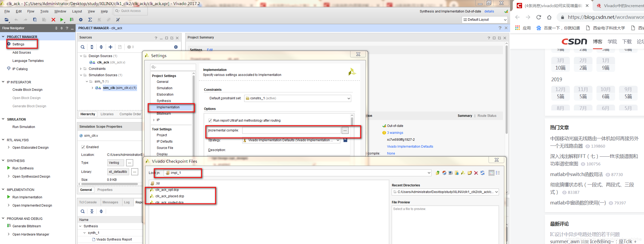Select clk_ack_placed.dcp checkpoint file
The width and height of the screenshot is (644, 244).
[170, 196]
